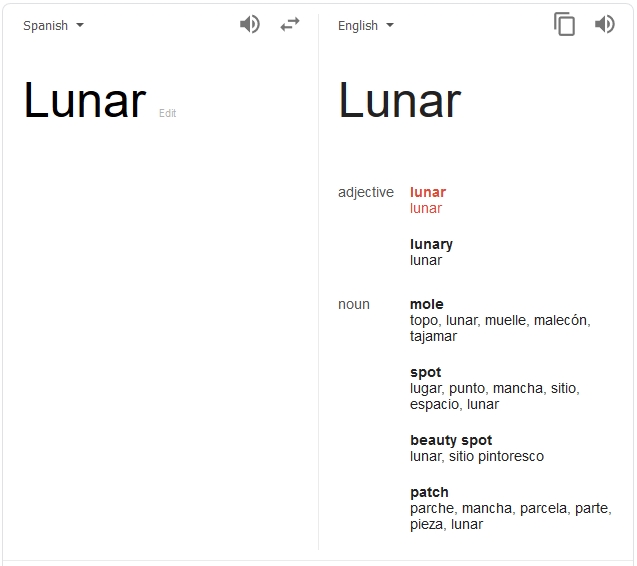Select the 'mole' noun translation
637x566 pixels.
[x=427, y=304]
